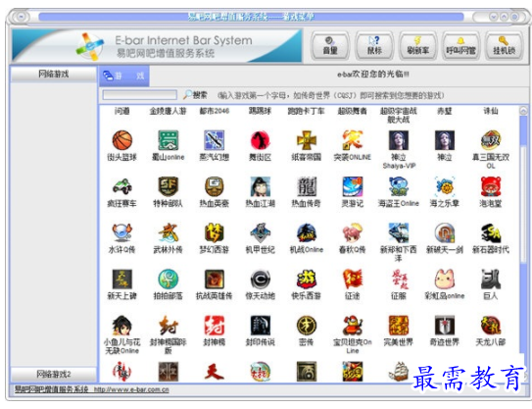Launch the 拍拍部落 game icon

[169, 279]
